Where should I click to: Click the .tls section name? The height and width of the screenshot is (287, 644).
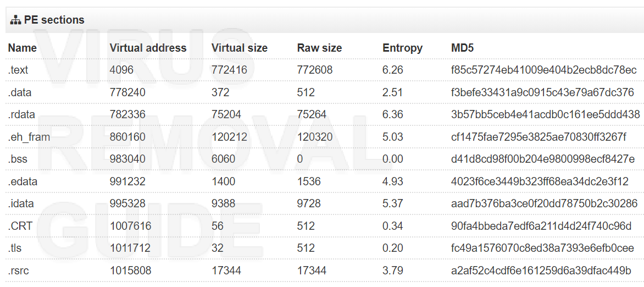coord(16,249)
